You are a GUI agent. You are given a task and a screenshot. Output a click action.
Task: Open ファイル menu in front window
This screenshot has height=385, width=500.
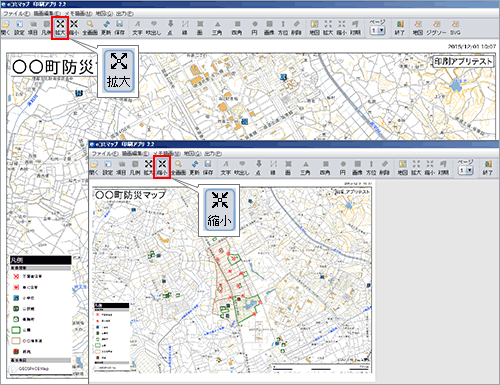pyautogui.click(x=105, y=154)
